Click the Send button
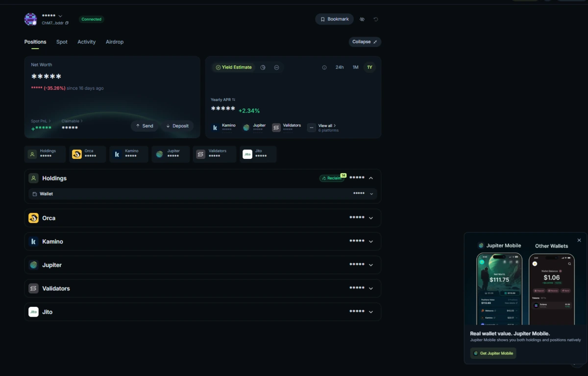The image size is (588, 376). (x=145, y=126)
